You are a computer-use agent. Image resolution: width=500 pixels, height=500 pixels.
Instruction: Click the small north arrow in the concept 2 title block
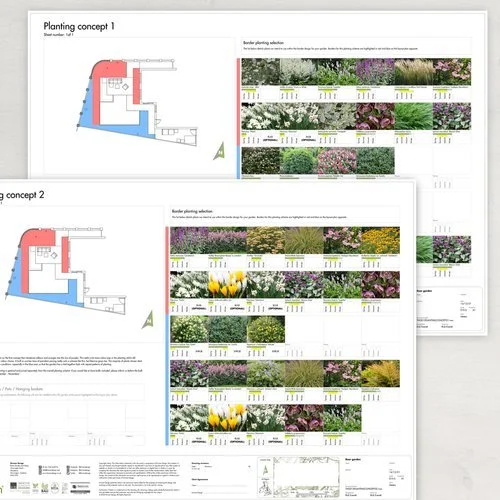[265, 470]
